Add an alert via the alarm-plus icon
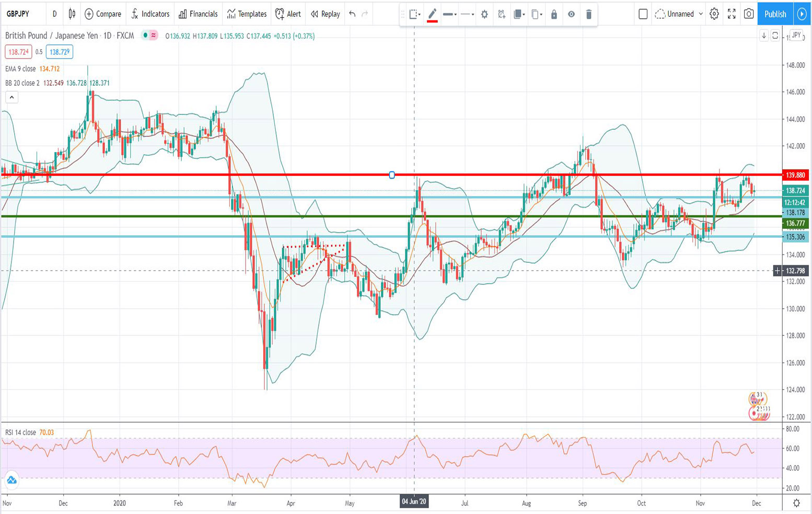812x514 pixels. click(x=501, y=14)
